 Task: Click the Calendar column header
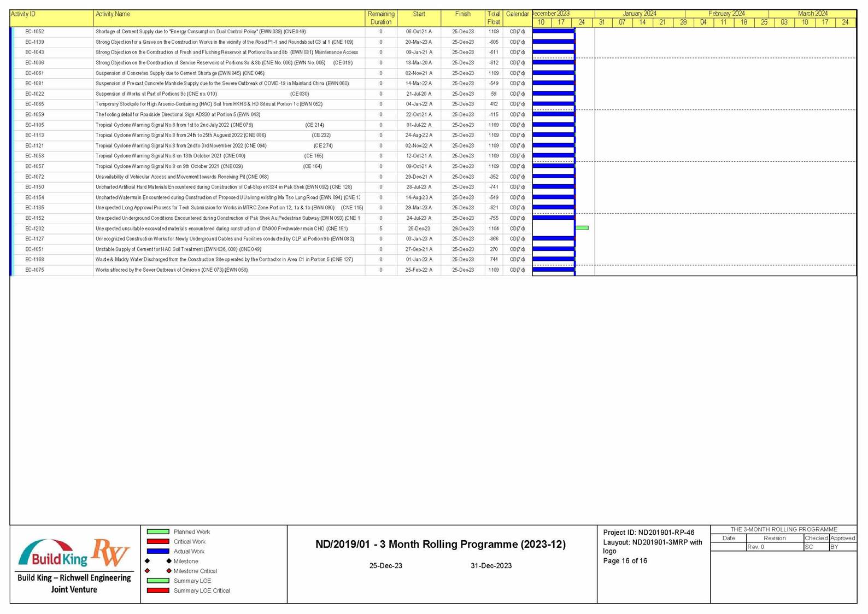click(x=517, y=14)
